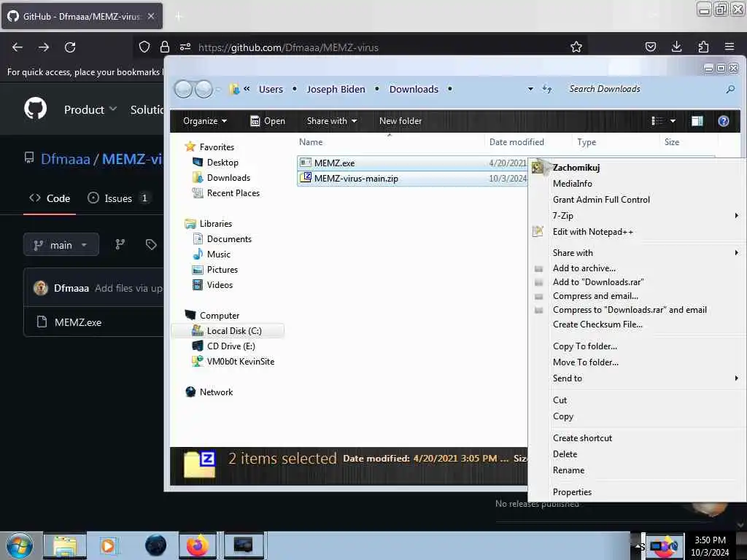
Task: Click the Explorer forward navigation button
Action: pos(204,89)
